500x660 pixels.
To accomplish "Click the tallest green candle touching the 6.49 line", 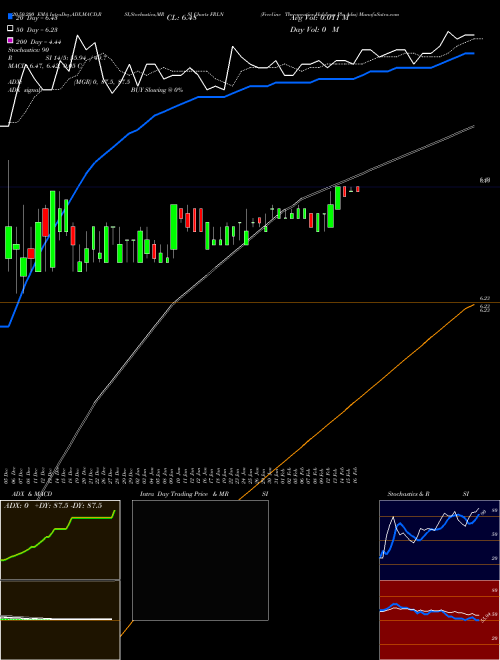I will coord(338,198).
